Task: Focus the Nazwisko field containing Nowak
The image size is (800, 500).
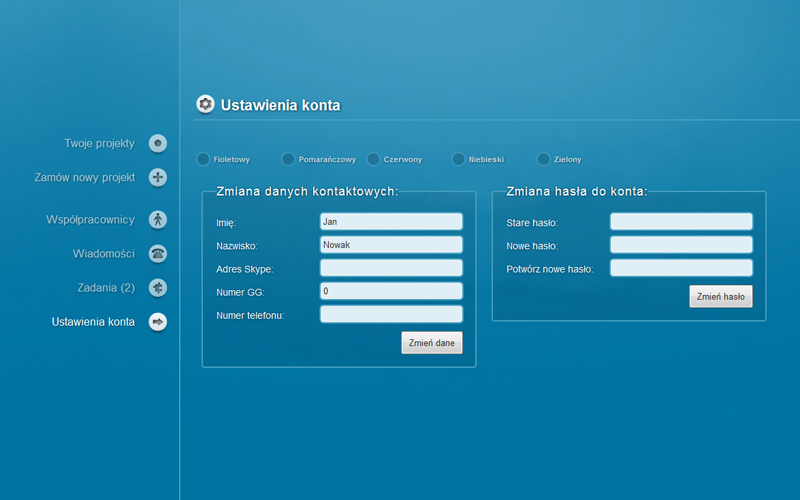Action: [x=391, y=245]
